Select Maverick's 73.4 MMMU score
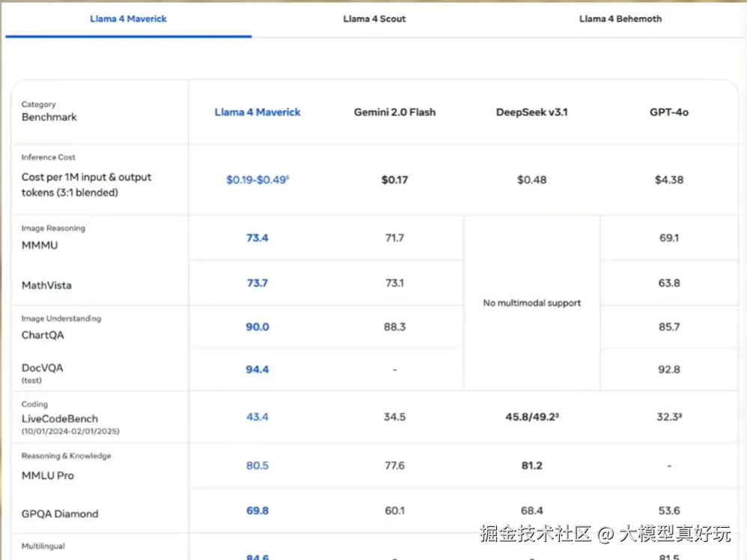 tap(257, 237)
